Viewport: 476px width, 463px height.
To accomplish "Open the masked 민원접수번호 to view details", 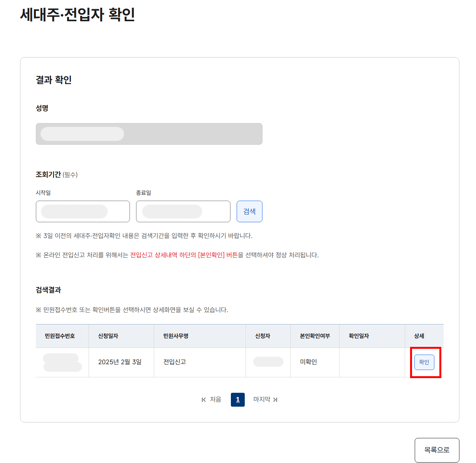I will pyautogui.click(x=62, y=362).
